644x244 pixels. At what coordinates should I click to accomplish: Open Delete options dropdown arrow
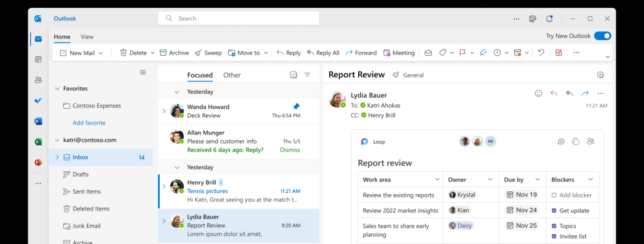[x=152, y=53]
